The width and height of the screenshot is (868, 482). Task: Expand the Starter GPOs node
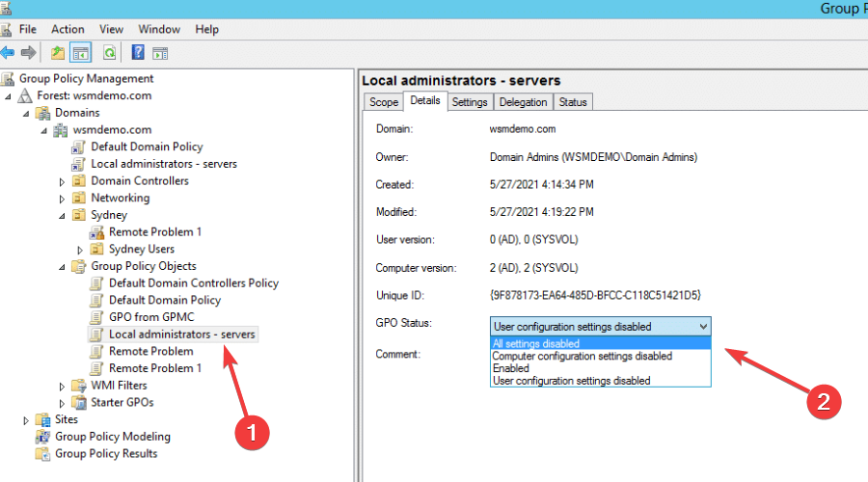click(62, 403)
